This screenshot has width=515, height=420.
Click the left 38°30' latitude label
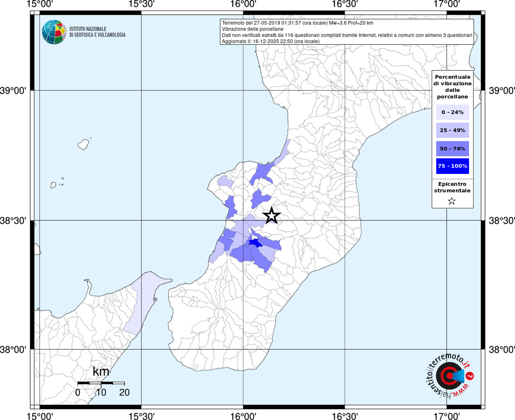(x=13, y=221)
